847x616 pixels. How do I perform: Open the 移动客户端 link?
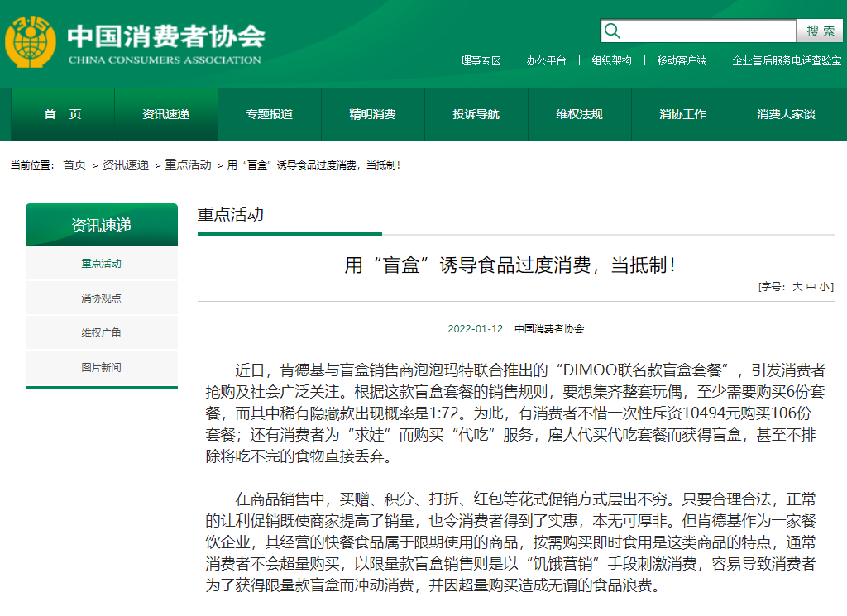click(x=682, y=60)
